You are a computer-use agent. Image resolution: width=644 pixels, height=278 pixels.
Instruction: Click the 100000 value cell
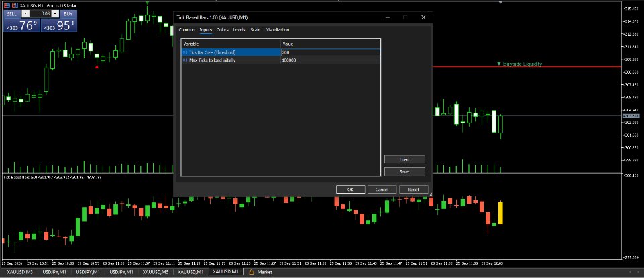331,60
